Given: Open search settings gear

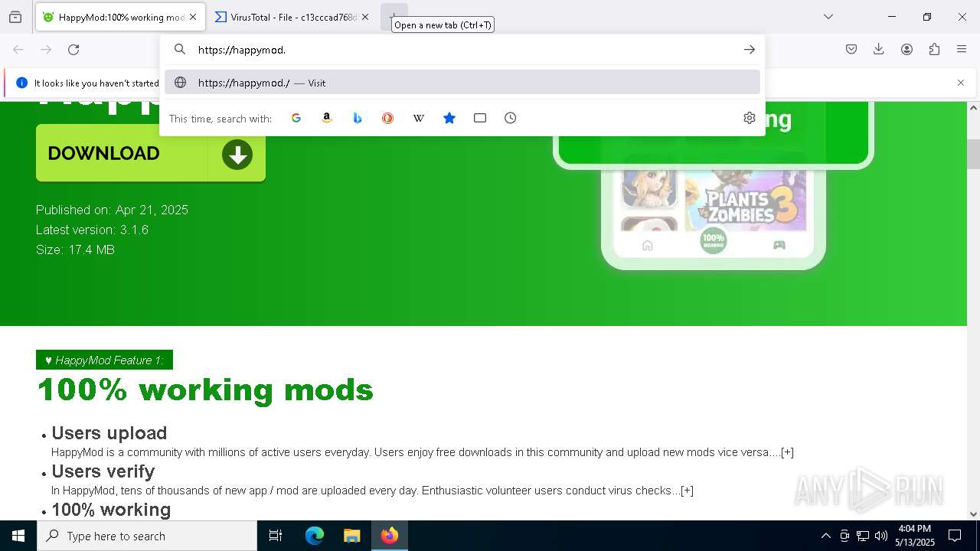Looking at the screenshot, I should click(750, 118).
